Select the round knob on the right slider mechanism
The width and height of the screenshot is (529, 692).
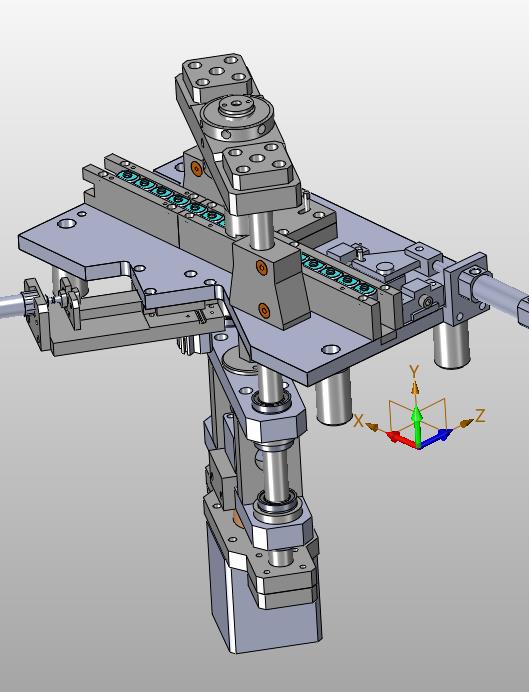(385, 268)
